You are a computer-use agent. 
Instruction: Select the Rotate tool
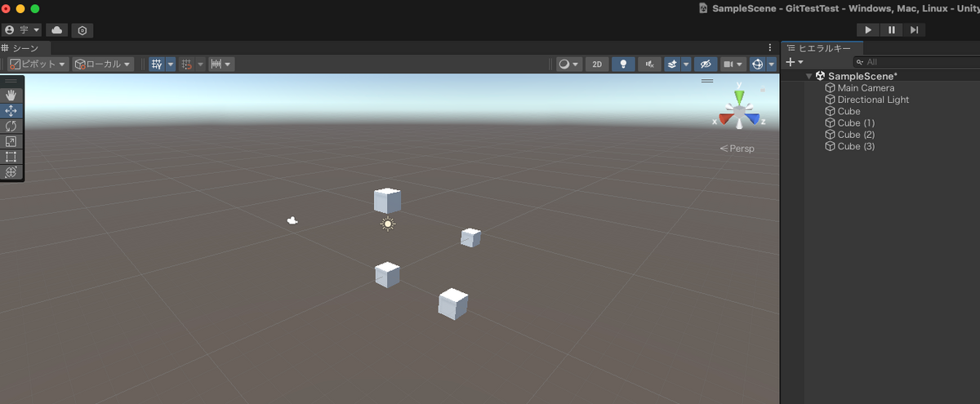[11, 126]
